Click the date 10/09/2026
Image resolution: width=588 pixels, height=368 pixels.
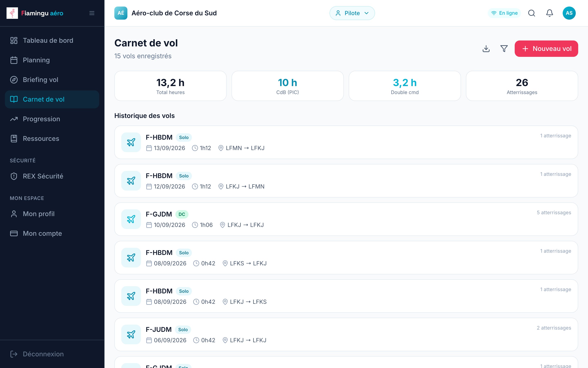[169, 225]
